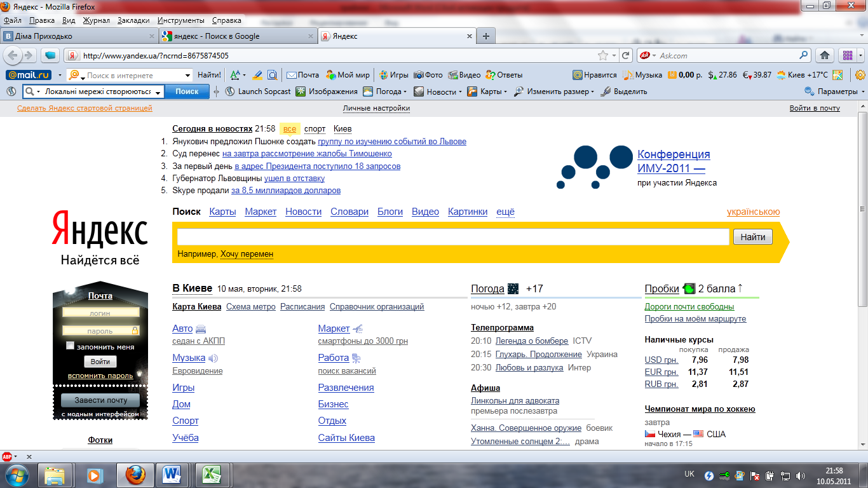Click the Киев +17°C weather toolbar item
Image resolution: width=868 pixels, height=488 pixels.
tap(803, 75)
